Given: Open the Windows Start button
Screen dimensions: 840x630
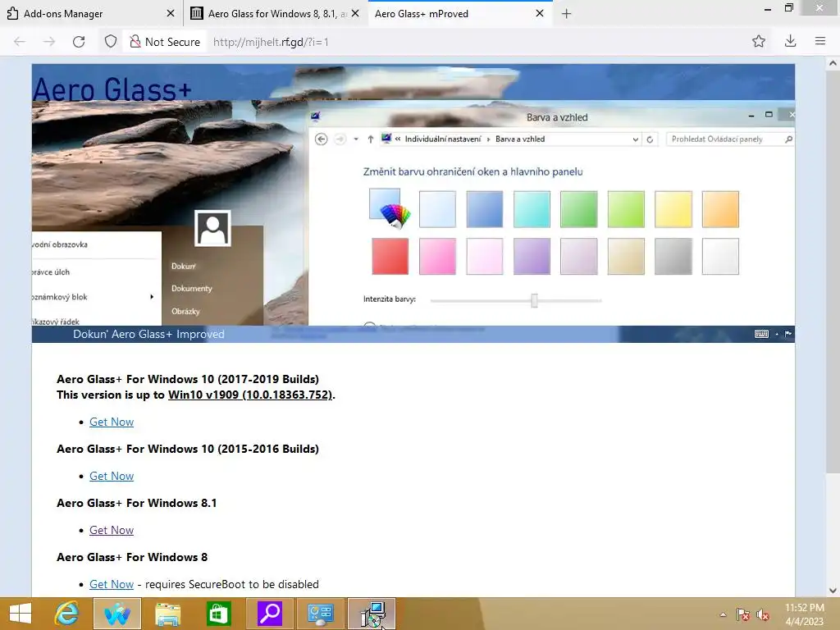Looking at the screenshot, I should (x=21, y=614).
